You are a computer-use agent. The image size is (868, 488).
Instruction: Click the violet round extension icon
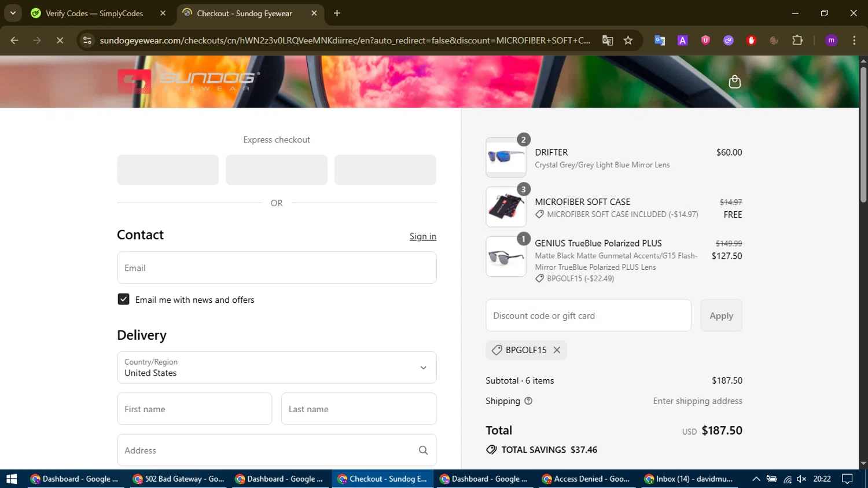729,41
